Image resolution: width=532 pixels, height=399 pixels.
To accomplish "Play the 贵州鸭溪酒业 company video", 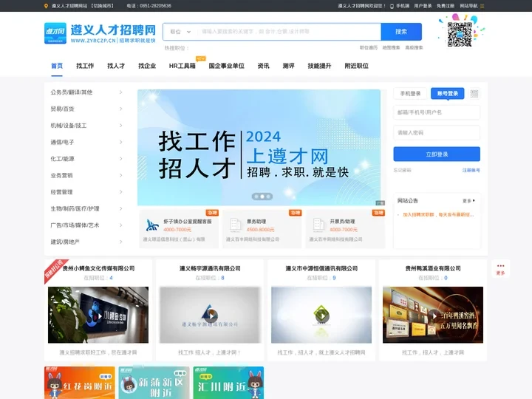I will 433,315.
